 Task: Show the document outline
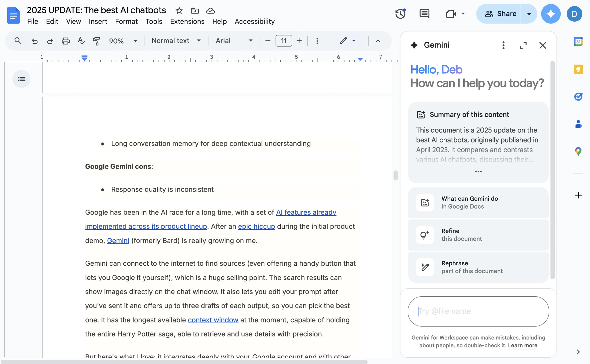click(21, 79)
